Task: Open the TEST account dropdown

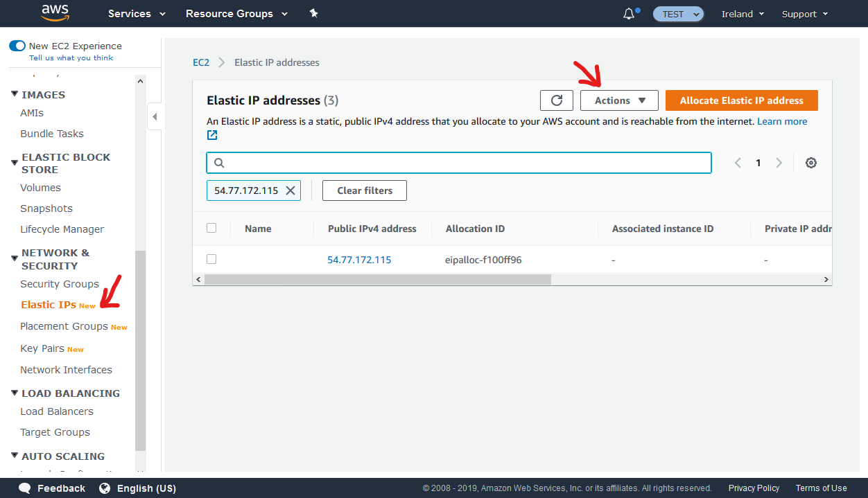Action: click(x=679, y=14)
